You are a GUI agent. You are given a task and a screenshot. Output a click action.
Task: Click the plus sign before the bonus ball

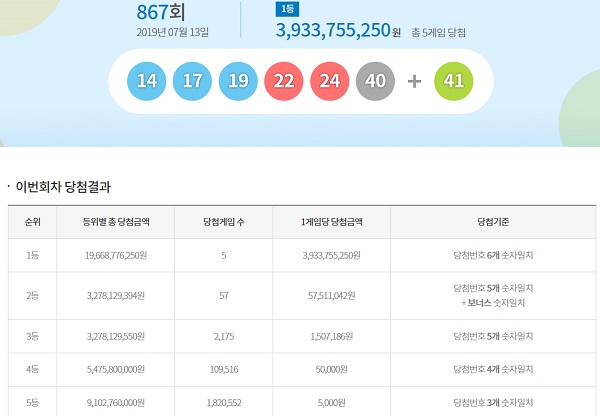coord(414,82)
